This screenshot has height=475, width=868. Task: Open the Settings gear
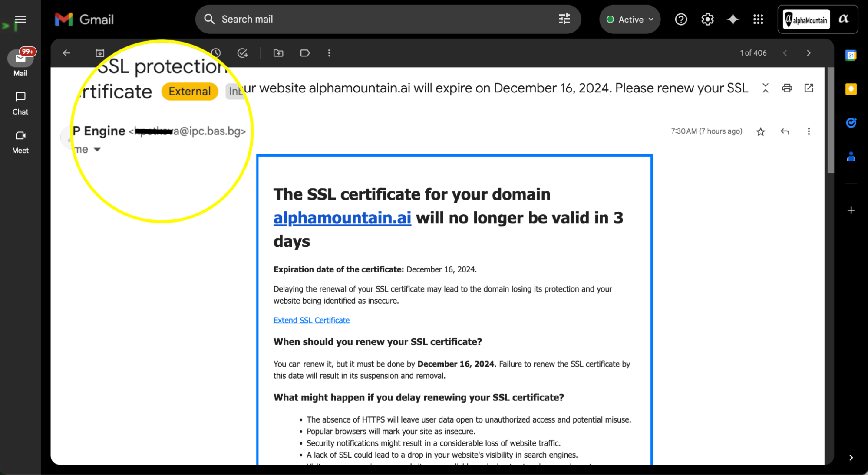[x=707, y=20]
